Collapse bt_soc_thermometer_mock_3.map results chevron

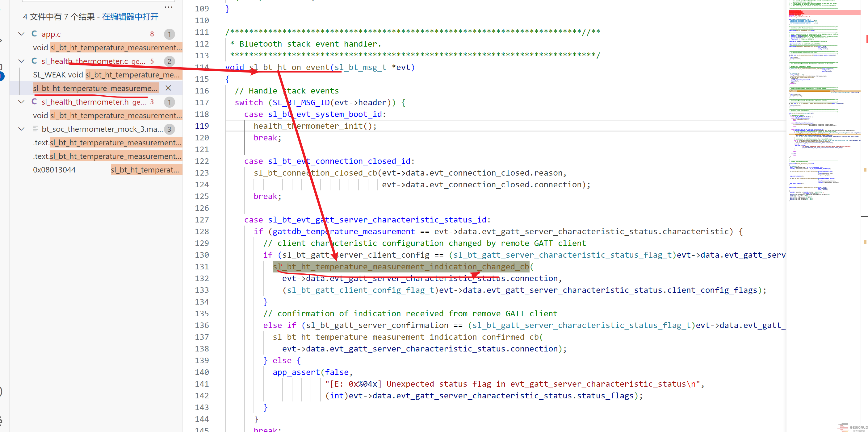21,129
